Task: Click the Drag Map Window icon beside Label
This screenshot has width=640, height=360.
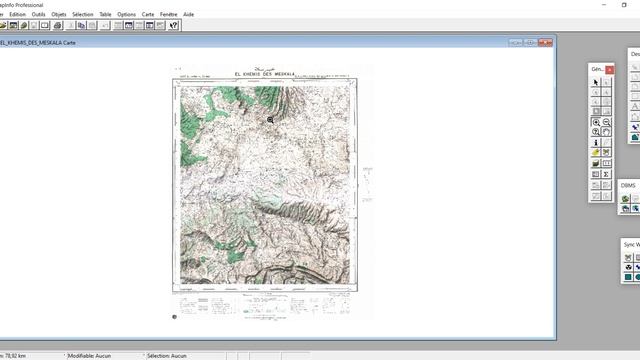Action: tap(607, 153)
